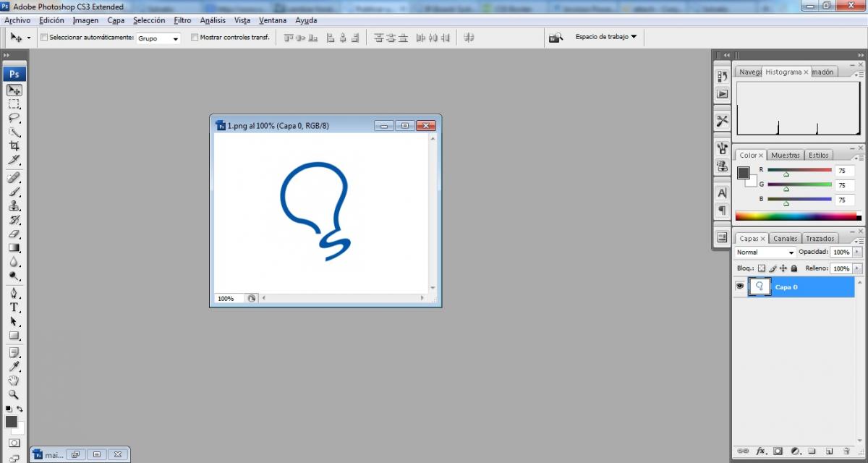The image size is (868, 463).
Task: Open the Opacidad slider arrow
Action: (858, 252)
